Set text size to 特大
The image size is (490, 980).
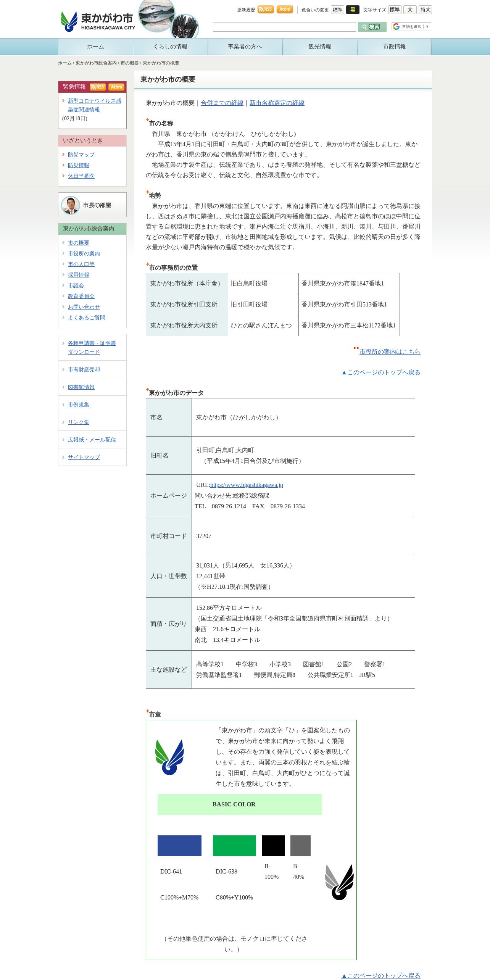425,10
